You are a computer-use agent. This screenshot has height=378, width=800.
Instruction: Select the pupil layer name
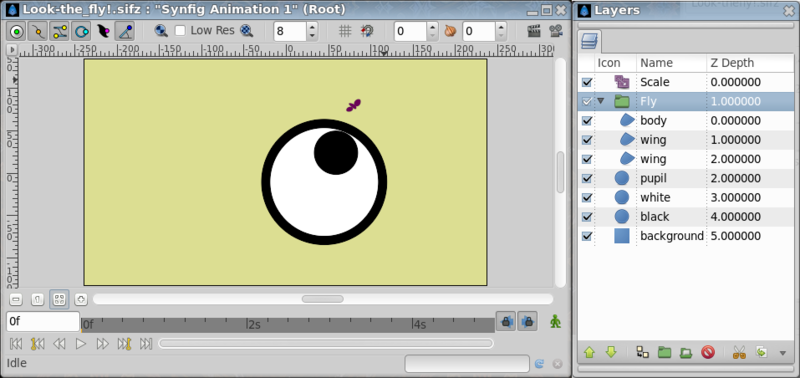point(654,179)
